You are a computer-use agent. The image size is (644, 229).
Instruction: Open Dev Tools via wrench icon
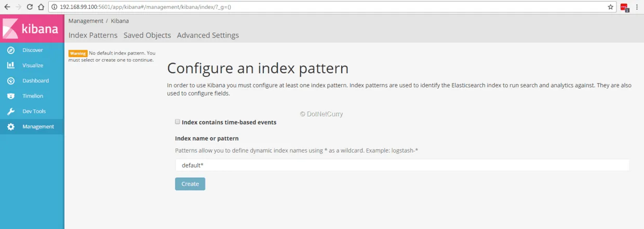[x=11, y=112]
